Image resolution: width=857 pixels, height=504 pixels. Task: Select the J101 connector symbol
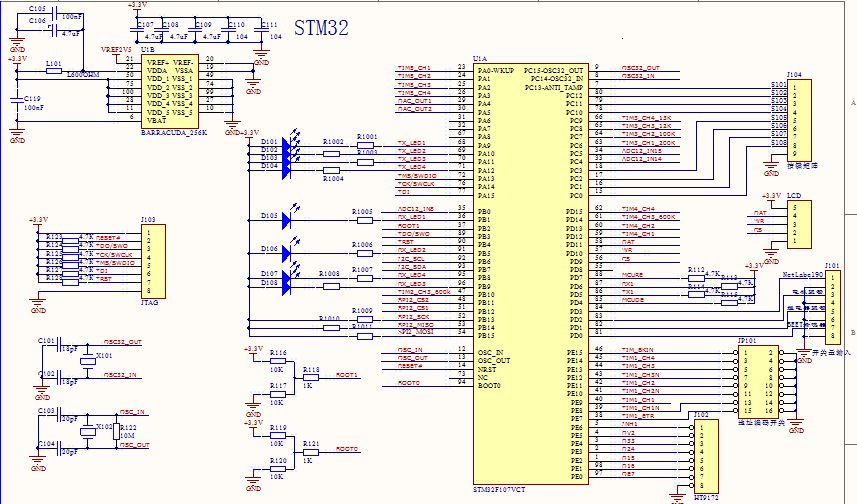(x=832, y=306)
